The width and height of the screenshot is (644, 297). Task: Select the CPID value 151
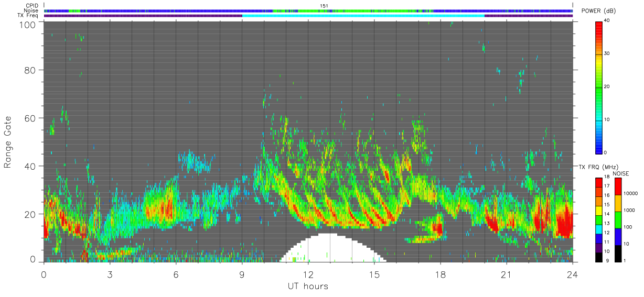pyautogui.click(x=324, y=6)
